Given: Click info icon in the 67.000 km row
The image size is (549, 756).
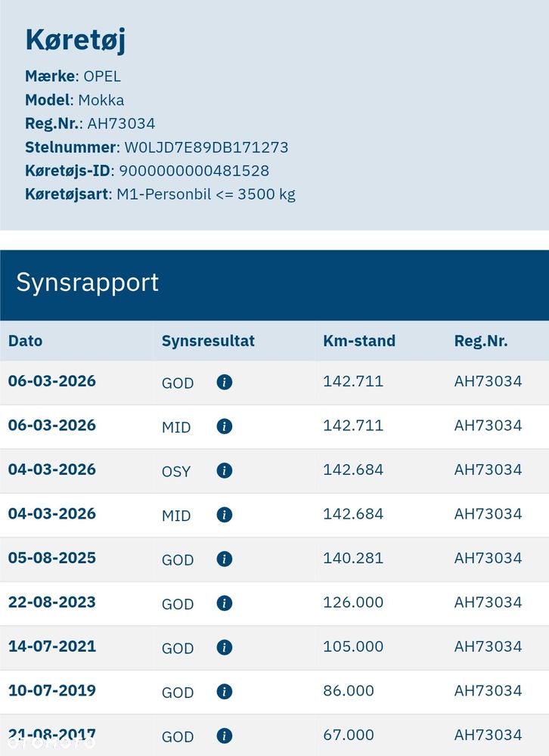Looking at the screenshot, I should coord(224,736).
